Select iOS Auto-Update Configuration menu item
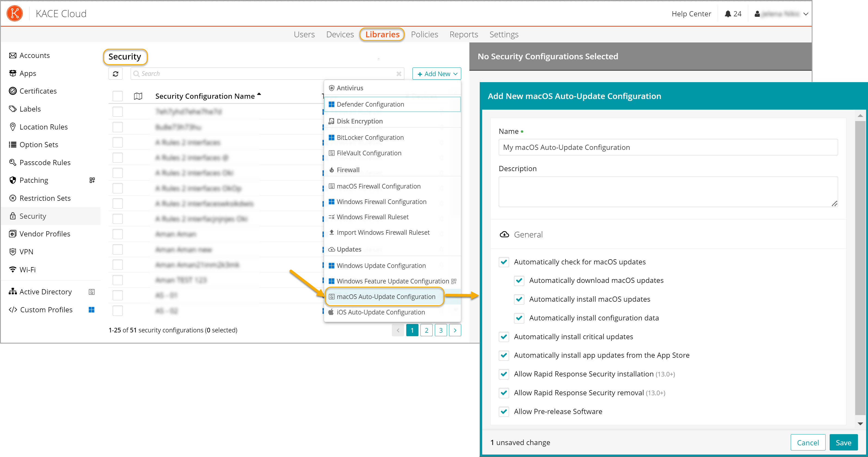868x457 pixels. coord(380,312)
